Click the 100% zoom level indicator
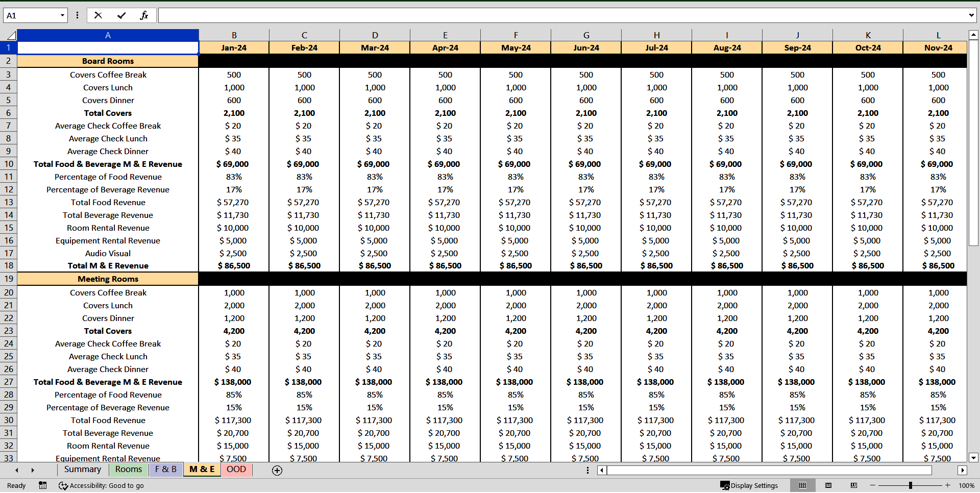Screen dimensions: 980x493 pyautogui.click(x=966, y=485)
